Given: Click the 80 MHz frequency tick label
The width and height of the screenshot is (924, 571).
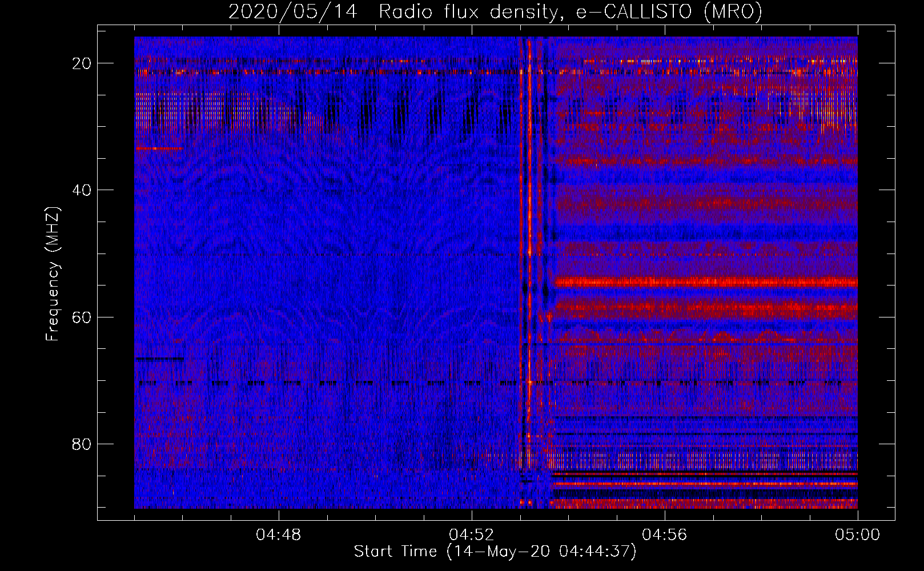Looking at the screenshot, I should pos(82,444).
